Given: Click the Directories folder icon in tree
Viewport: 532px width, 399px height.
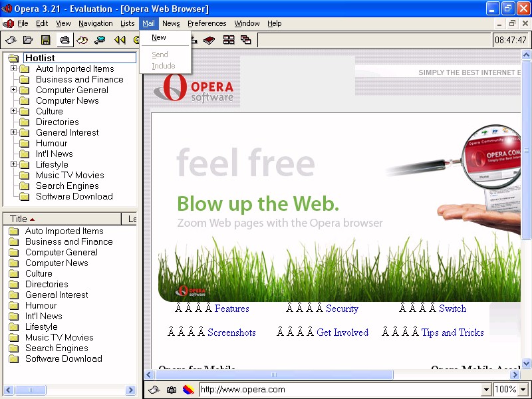Looking at the screenshot, I should tap(24, 122).
